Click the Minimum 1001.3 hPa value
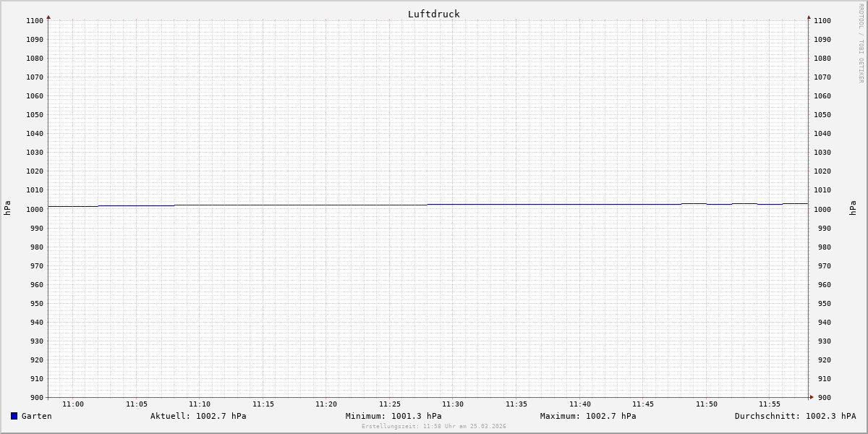Image resolution: width=868 pixels, height=434 pixels. click(x=393, y=416)
